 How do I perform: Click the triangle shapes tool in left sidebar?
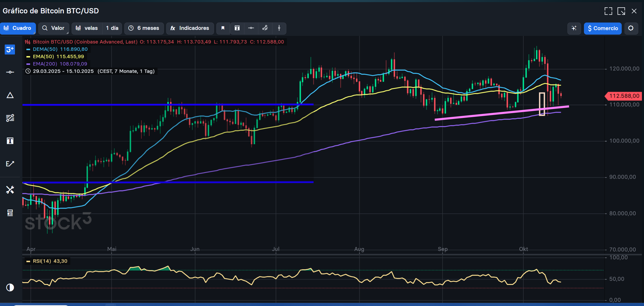click(10, 95)
